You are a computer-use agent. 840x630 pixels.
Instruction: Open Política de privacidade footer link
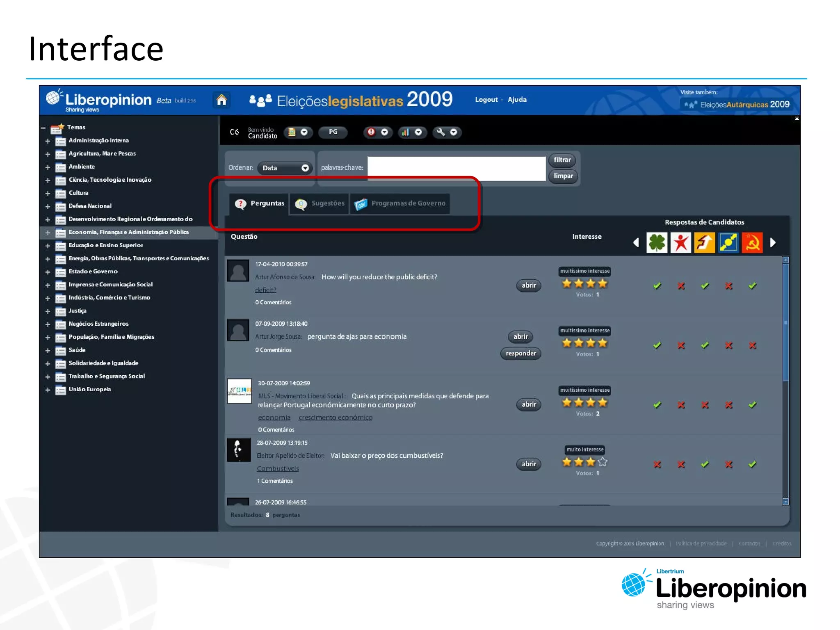pos(701,543)
